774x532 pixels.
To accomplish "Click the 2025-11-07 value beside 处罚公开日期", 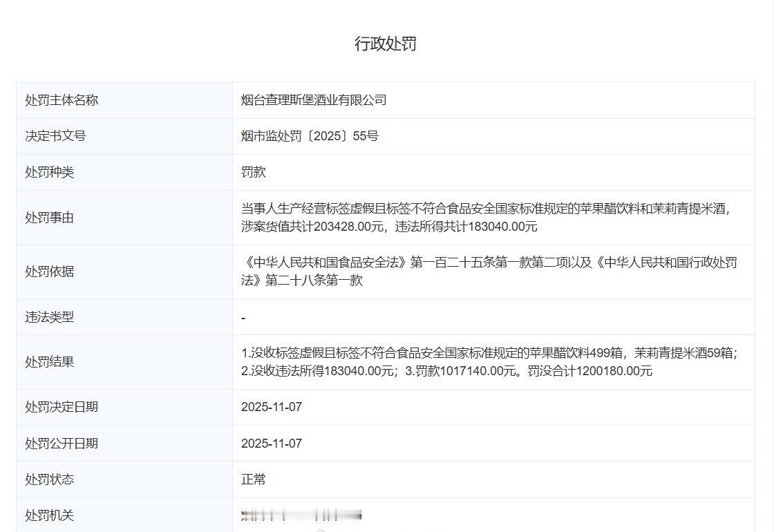I will (272, 443).
